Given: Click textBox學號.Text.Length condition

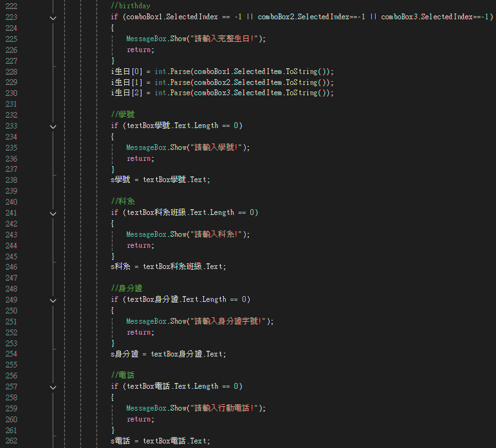Looking at the screenshot, I should (x=172, y=126).
